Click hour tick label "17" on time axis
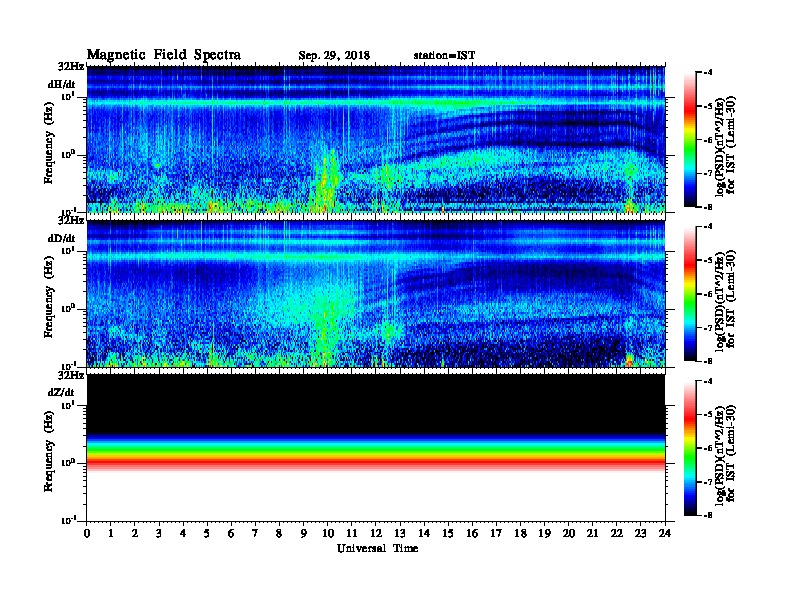This screenshot has width=792, height=612. click(497, 533)
